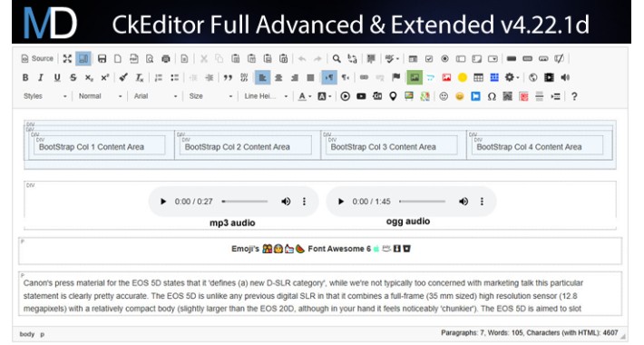Click the map location pin icon
Viewport: 644px width, 345px height.
coord(393,96)
